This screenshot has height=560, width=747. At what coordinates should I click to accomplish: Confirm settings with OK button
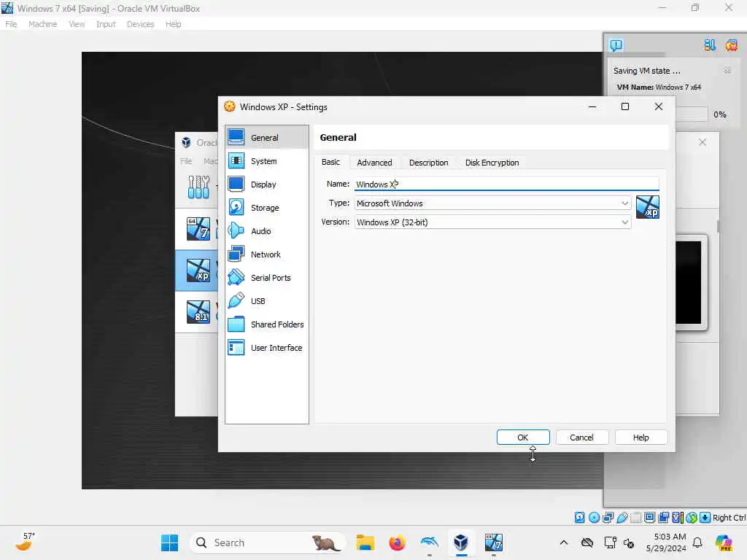tap(523, 437)
